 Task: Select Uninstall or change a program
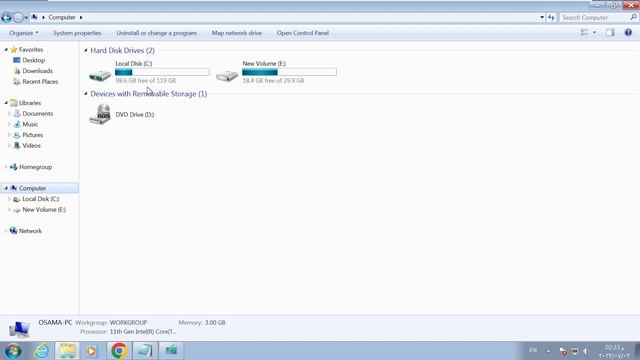(156, 33)
